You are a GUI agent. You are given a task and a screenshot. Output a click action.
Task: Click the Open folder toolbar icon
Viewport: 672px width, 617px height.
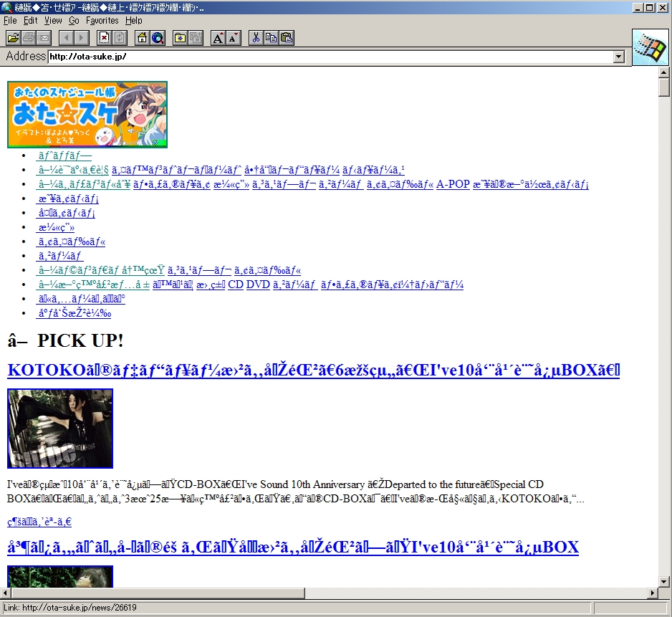coord(14,38)
